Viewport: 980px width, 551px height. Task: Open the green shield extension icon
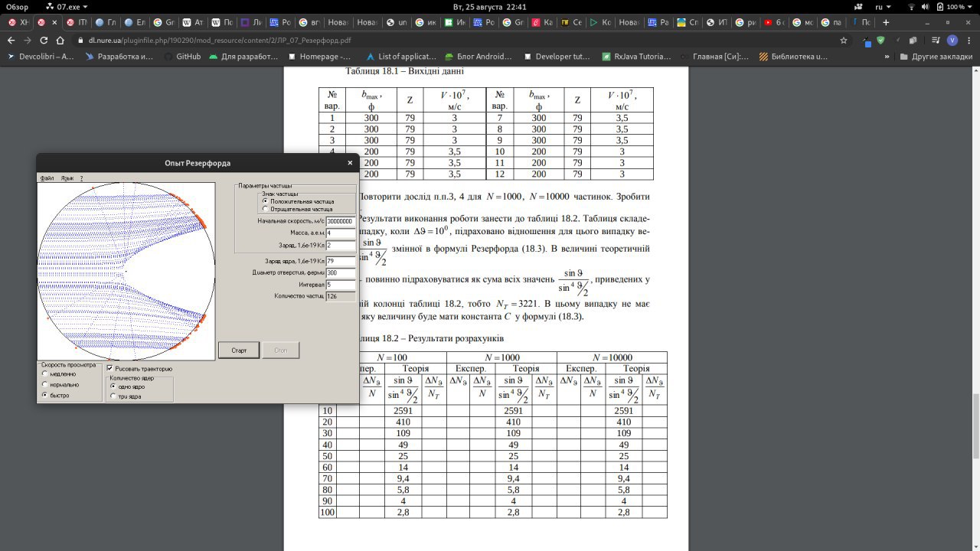880,40
